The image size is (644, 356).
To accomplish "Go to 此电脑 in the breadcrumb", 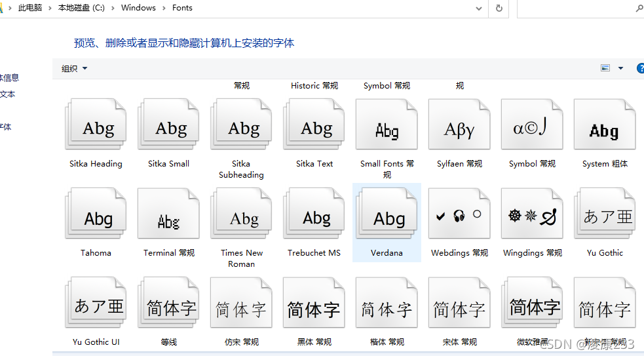I will (30, 9).
